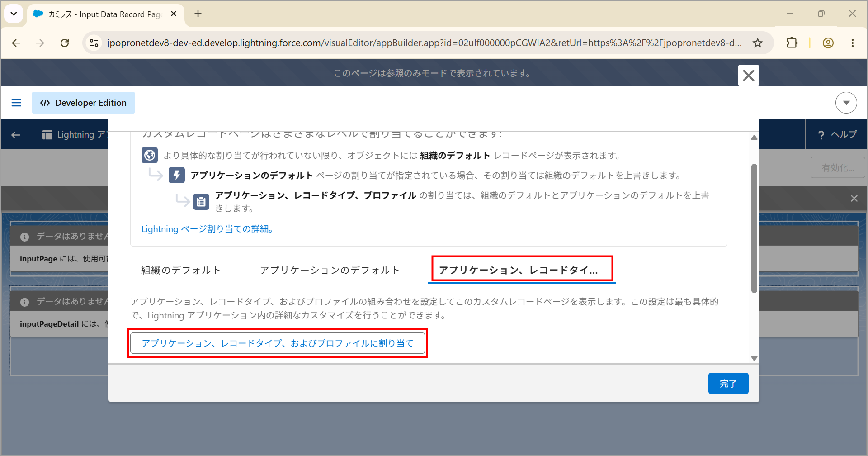Click the globe organization default icon
This screenshot has height=456, width=868.
(x=150, y=155)
